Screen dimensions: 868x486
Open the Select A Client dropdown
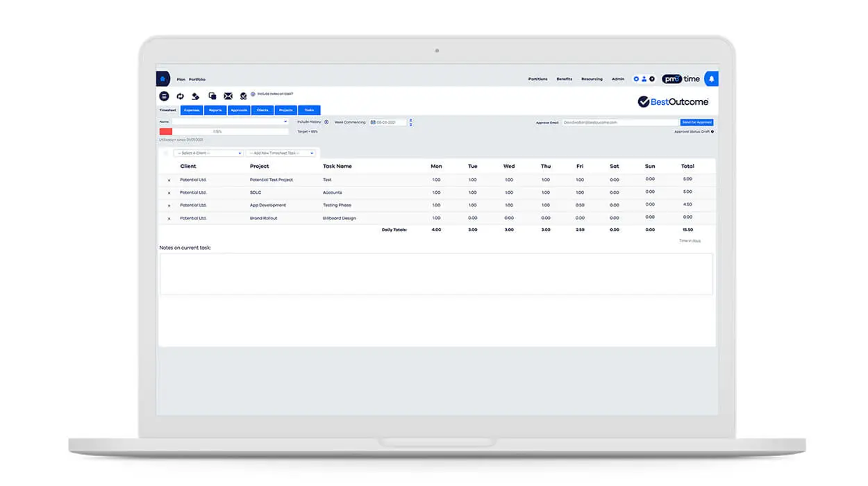tap(208, 153)
